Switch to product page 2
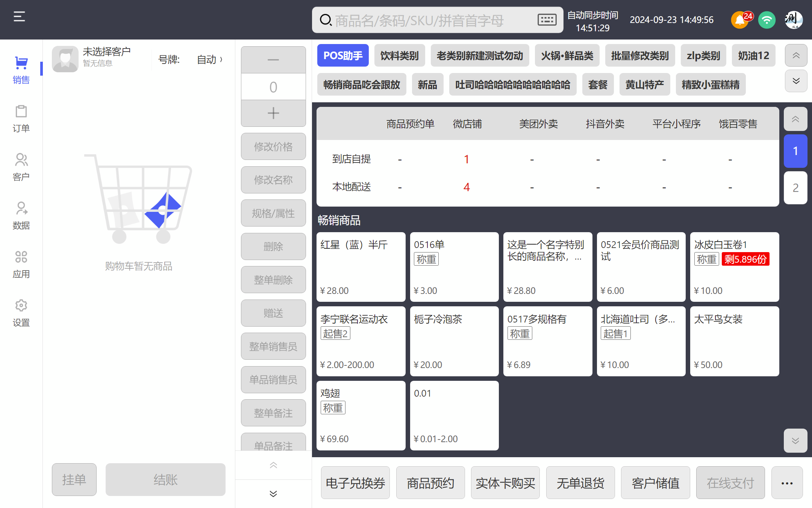 [x=795, y=188]
